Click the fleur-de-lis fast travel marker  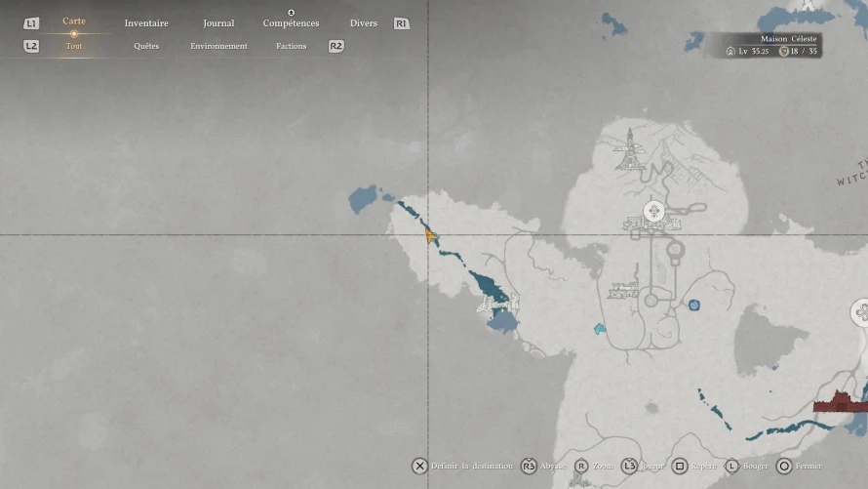653,211
